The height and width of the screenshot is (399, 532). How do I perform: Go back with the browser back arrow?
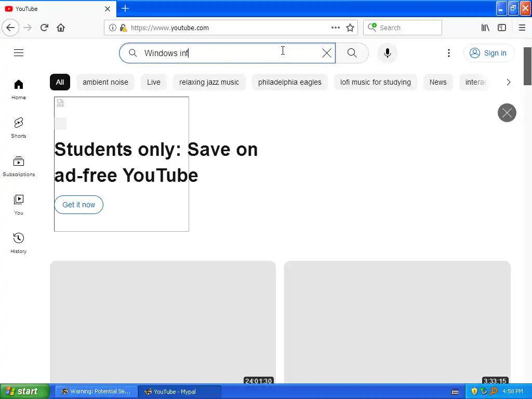tap(10, 28)
